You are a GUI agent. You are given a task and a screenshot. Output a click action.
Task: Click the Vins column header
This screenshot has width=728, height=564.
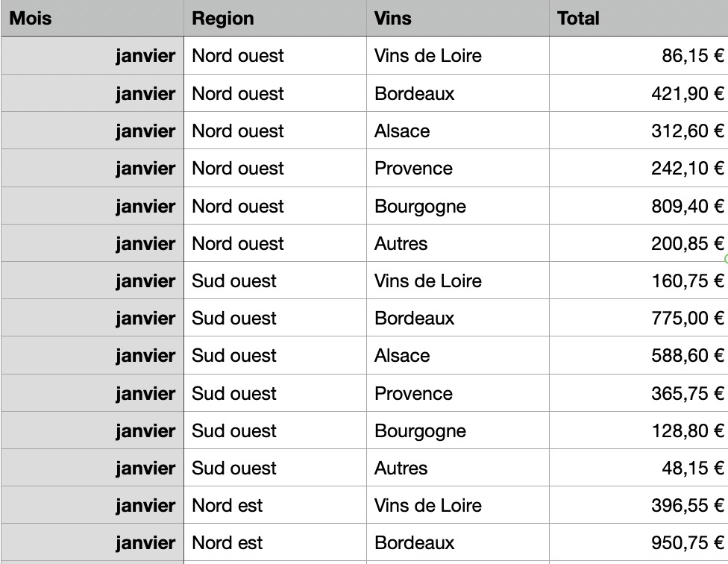pyautogui.click(x=393, y=19)
